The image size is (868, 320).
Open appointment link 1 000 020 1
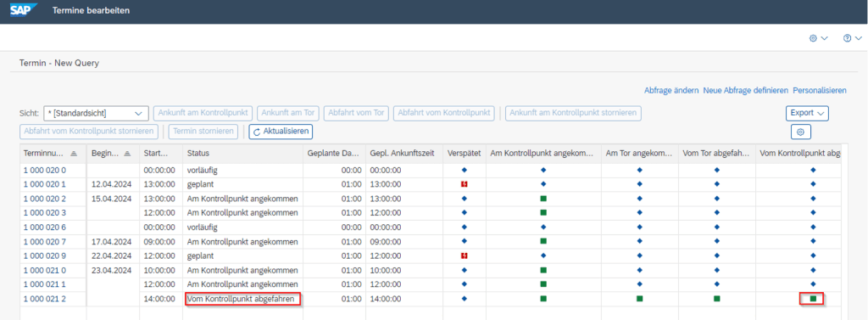[45, 184]
